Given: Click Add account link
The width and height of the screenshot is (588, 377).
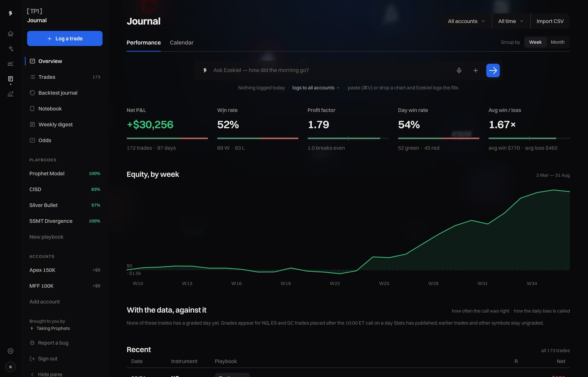Looking at the screenshot, I should click(44, 301).
